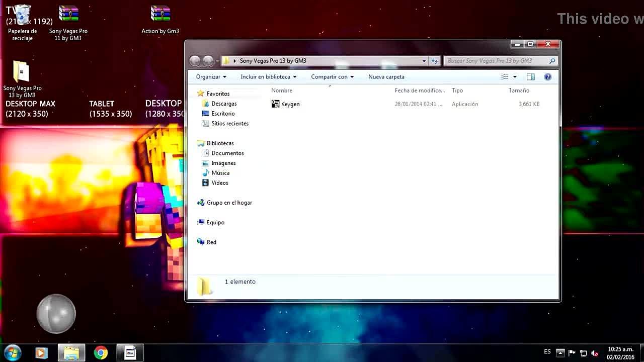Select Descargas in Favoritos
Screen dimensions: 644x362
click(224, 104)
